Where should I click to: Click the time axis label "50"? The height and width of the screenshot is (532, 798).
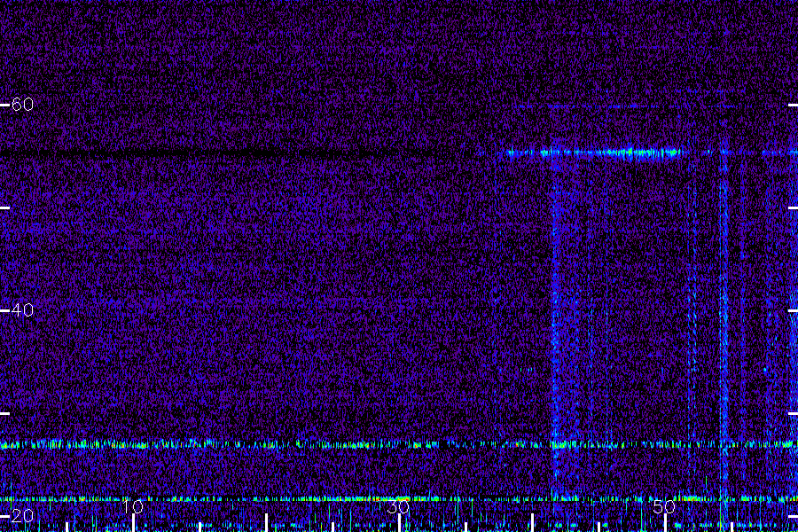click(x=664, y=506)
